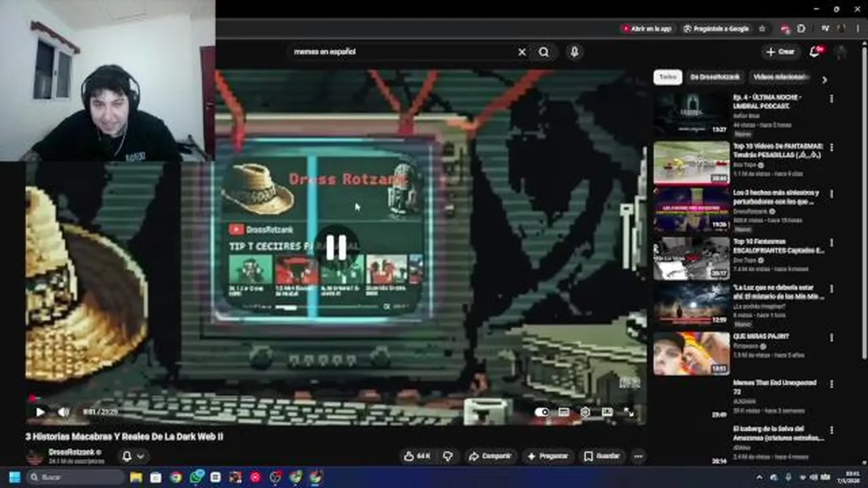Select the Todos filter chip
Image resolution: width=868 pixels, height=488 pixels.
pos(668,77)
